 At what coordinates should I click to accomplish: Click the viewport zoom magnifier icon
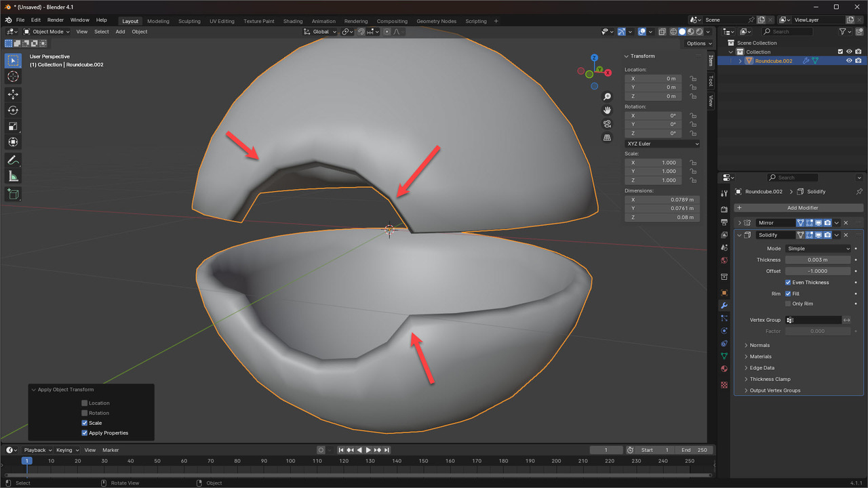coord(607,97)
